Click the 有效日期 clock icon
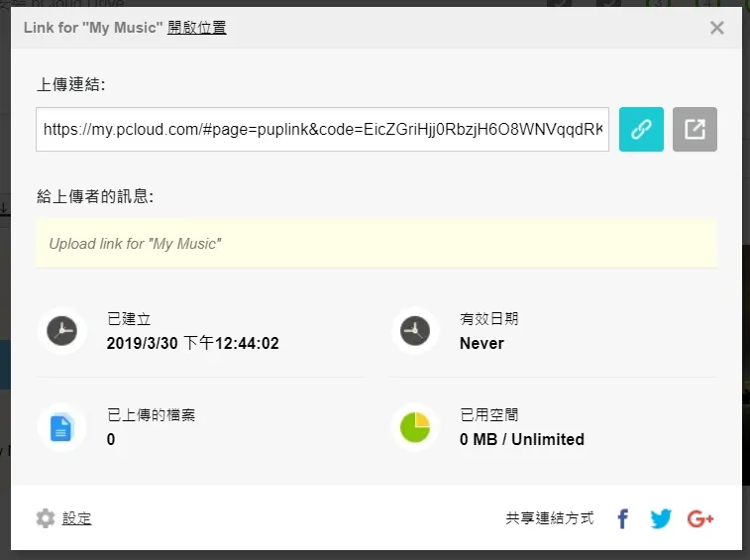The height and width of the screenshot is (560, 750). (x=415, y=331)
